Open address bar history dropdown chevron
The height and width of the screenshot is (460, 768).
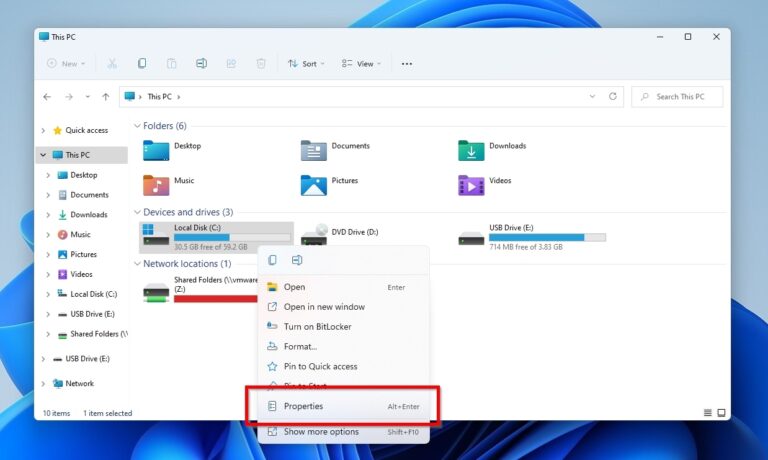point(592,97)
